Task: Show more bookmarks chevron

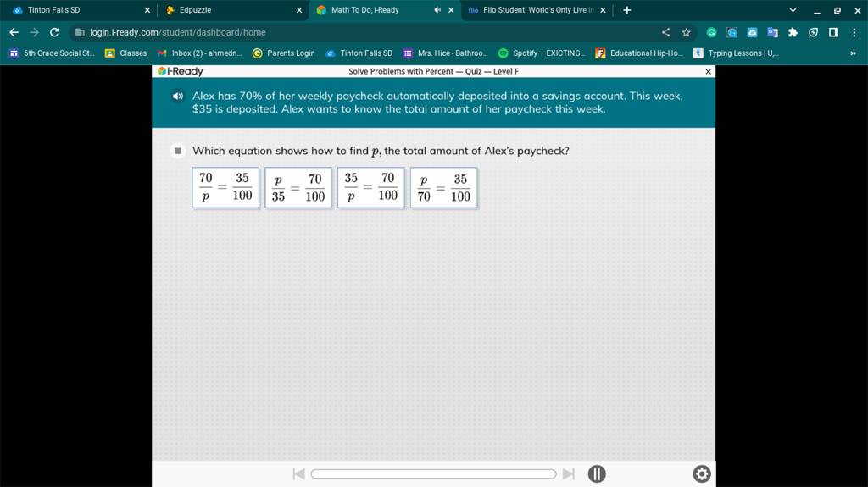Action: (x=853, y=53)
